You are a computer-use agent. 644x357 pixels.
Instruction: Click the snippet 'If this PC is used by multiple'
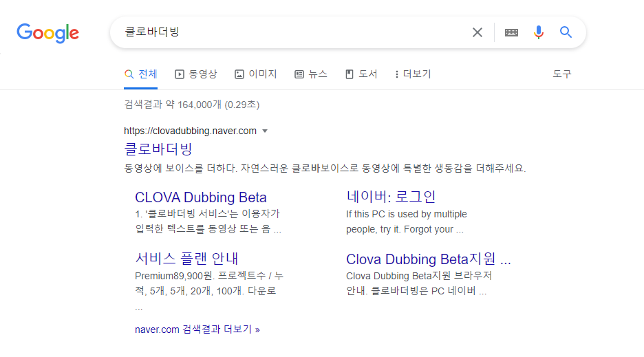[406, 222]
